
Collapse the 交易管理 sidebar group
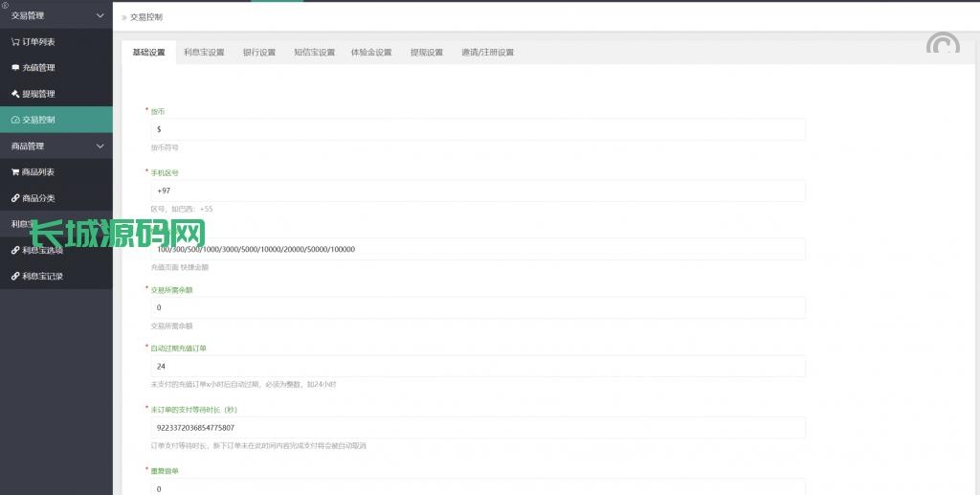tap(100, 16)
